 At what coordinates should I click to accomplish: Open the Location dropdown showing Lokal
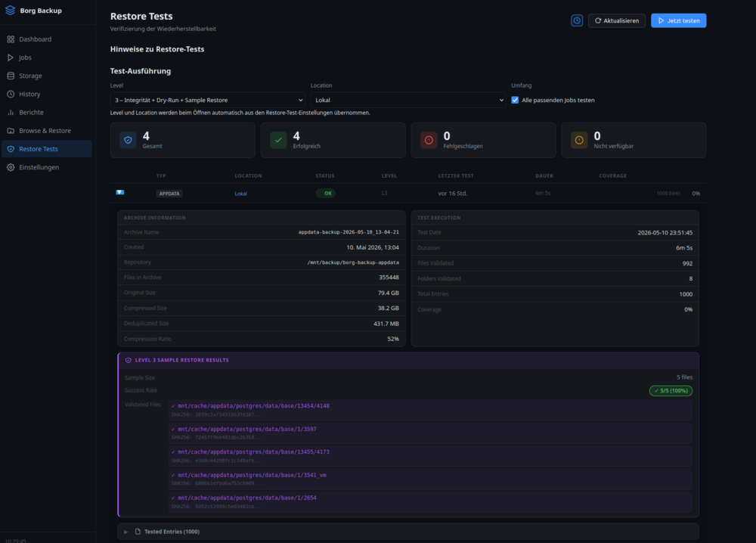coord(408,100)
